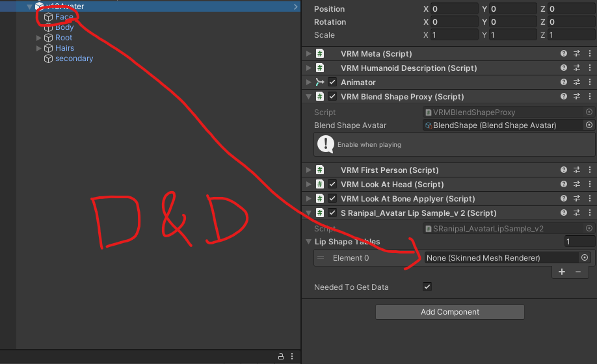
Task: Disable VRM Look At Head checkbox
Action: [x=332, y=184]
